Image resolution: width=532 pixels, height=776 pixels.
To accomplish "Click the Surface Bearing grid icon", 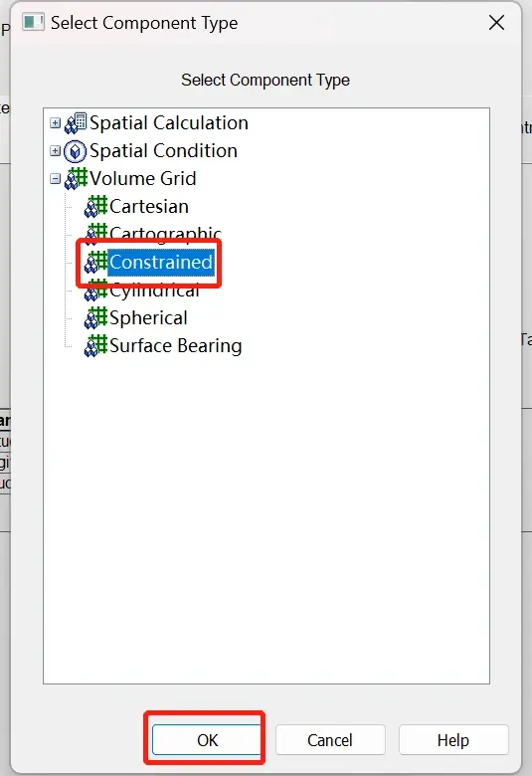I will pos(95,346).
